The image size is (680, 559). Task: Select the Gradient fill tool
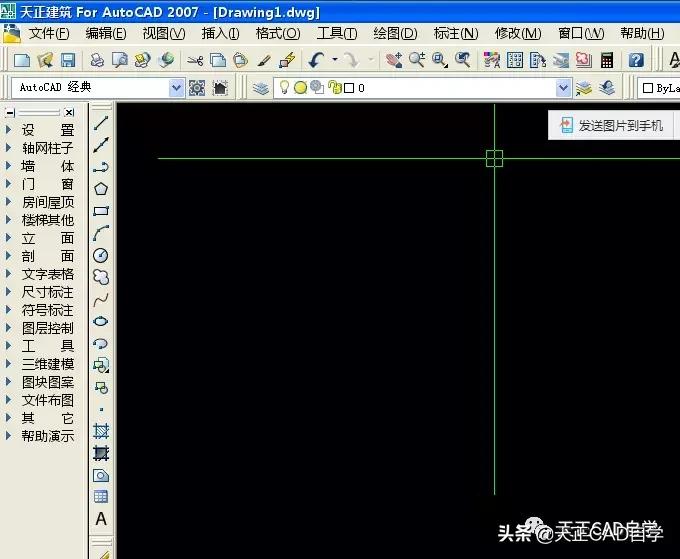pyautogui.click(x=101, y=453)
